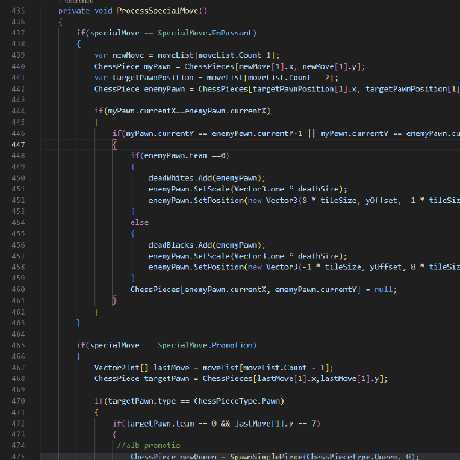Click line number 454 in the gutter

click(x=18, y=223)
